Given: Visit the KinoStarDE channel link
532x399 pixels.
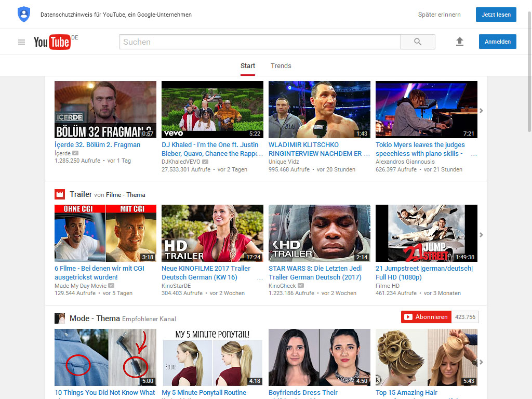Looking at the screenshot, I should [x=176, y=286].
